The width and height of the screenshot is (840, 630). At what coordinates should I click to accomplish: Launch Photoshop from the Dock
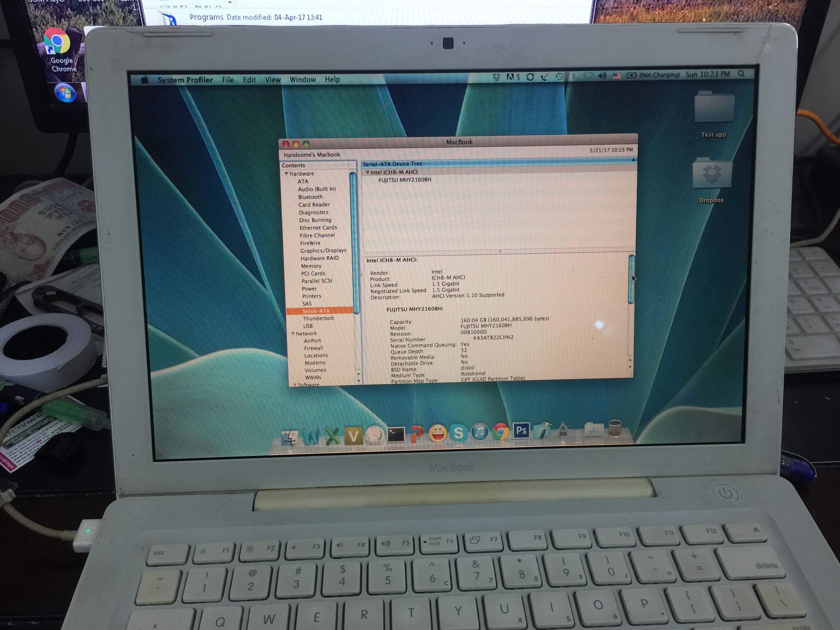click(x=521, y=431)
